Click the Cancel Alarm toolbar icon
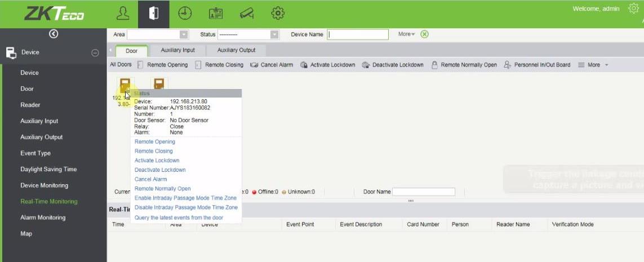 pos(254,65)
